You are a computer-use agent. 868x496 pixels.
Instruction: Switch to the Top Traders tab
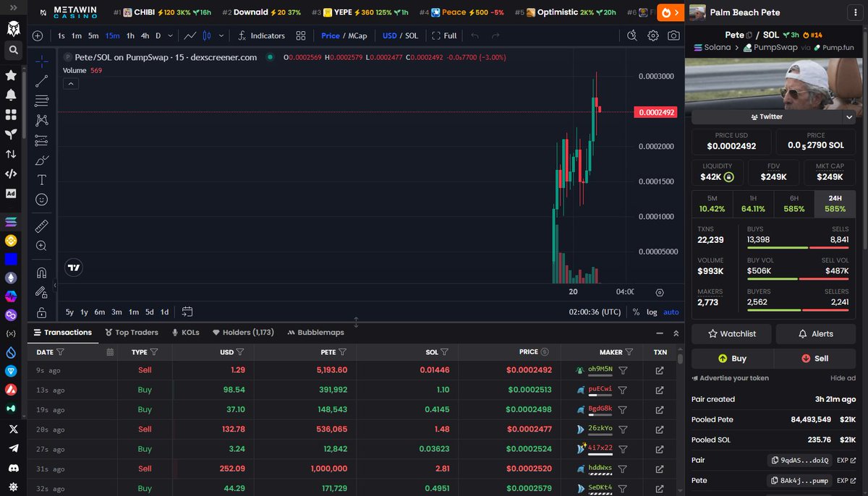132,333
